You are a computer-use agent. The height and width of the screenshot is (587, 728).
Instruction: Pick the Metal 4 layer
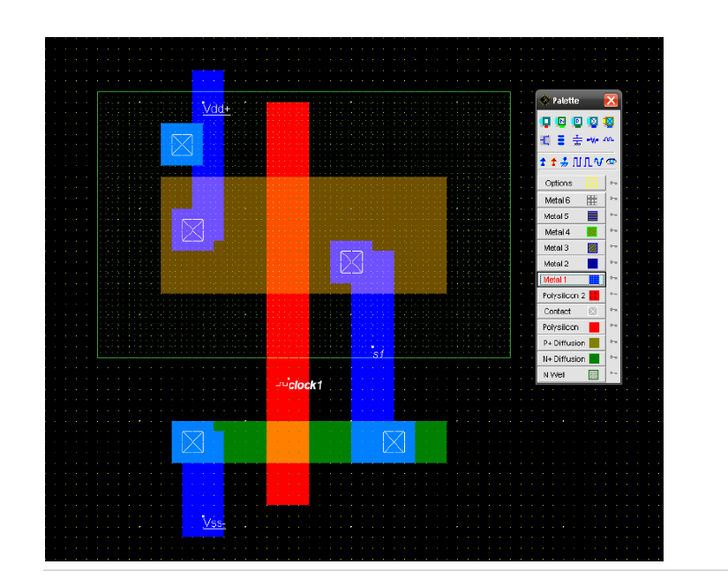572,232
